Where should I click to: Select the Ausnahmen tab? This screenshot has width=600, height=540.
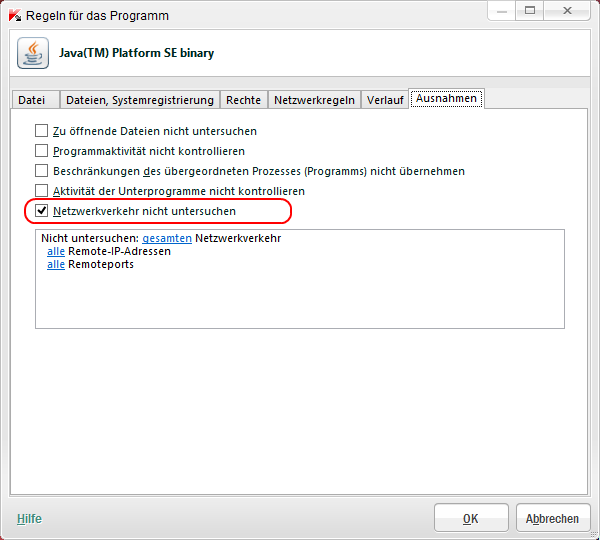point(448,99)
